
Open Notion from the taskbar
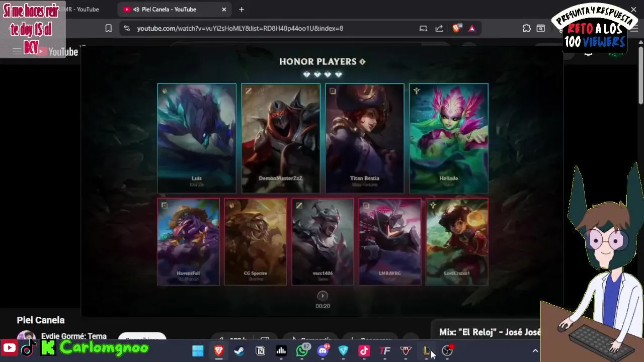point(261,351)
